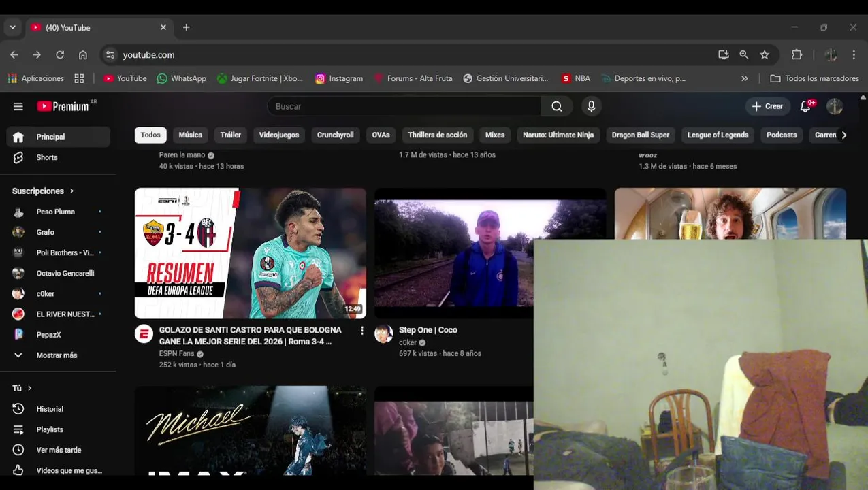The image size is (868, 490).
Task: Expand the Suscripciones section chevron
Action: [x=71, y=191]
